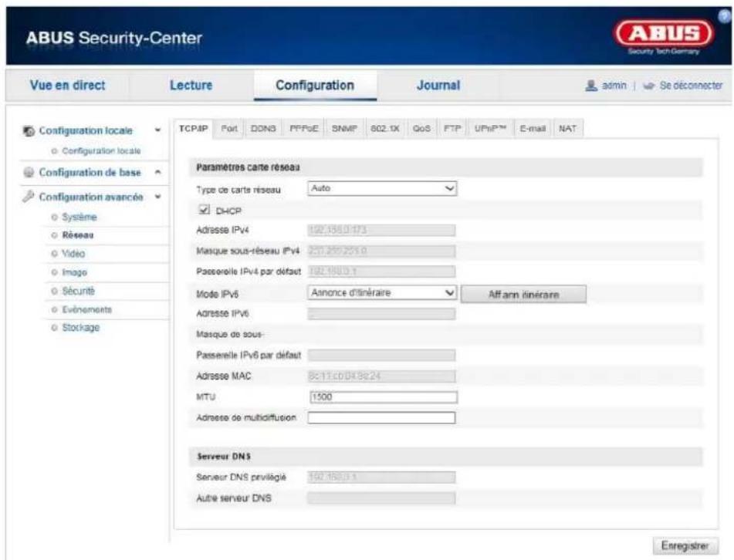Click the Serveur DNS privilégié field
Viewport: 734px width, 560px height.
[381, 477]
